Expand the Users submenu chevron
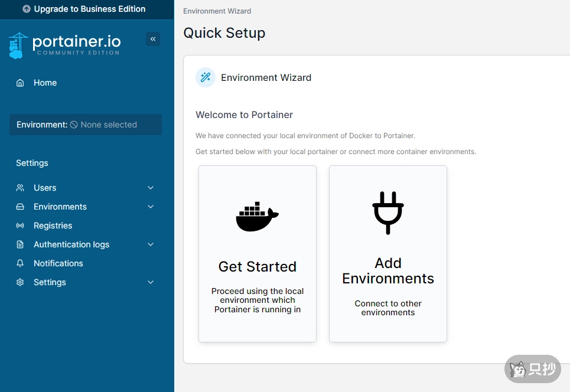This screenshot has width=570, height=392. click(151, 188)
